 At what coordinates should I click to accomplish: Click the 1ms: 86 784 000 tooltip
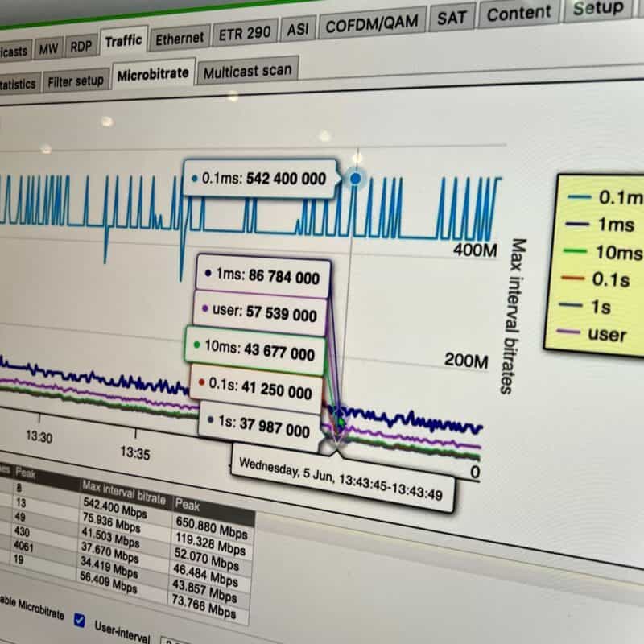[x=263, y=275]
